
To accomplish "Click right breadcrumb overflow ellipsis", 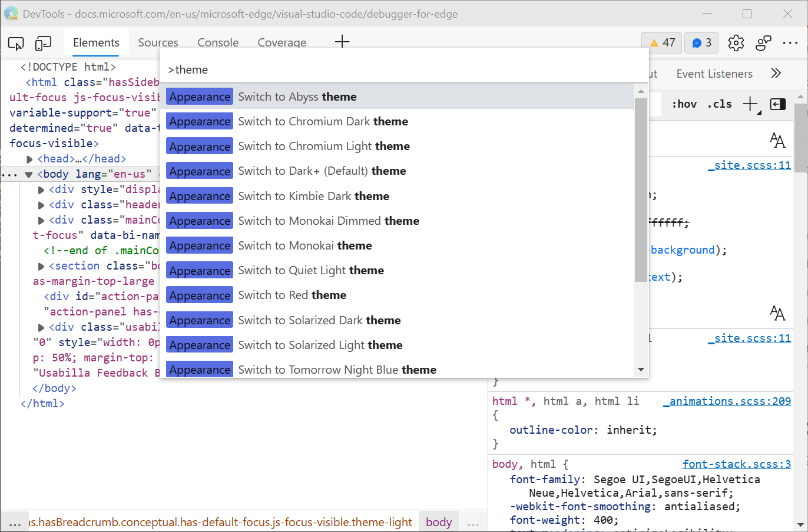I will click(x=473, y=522).
